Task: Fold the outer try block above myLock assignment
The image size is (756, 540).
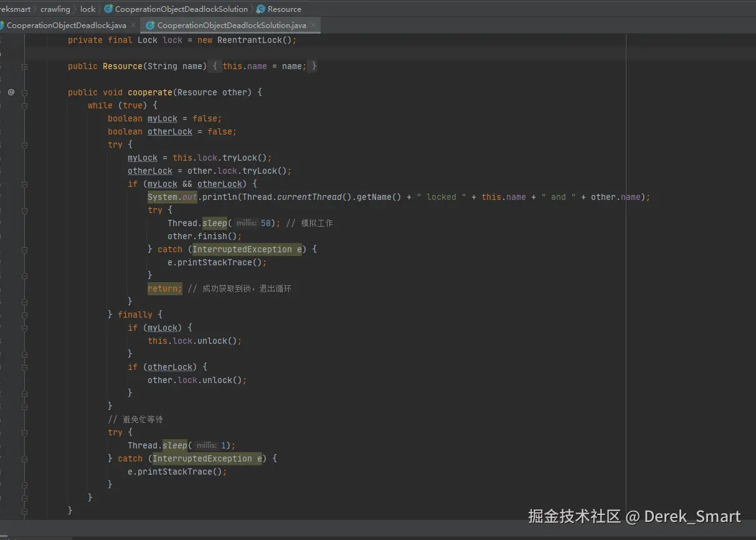Action: tap(25, 144)
